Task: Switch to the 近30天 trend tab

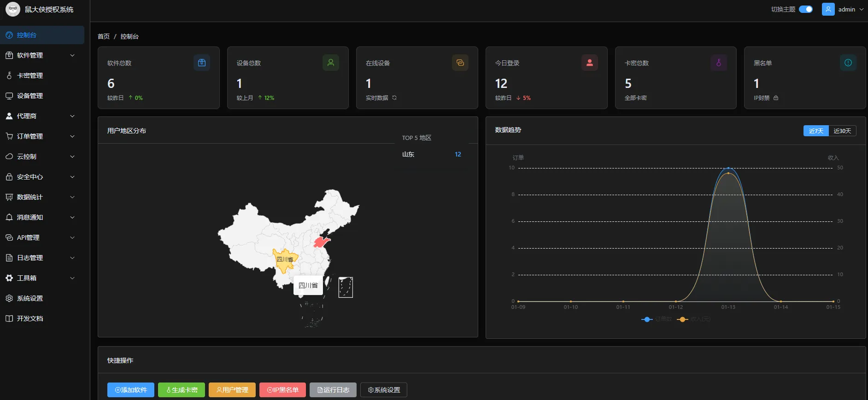Action: click(x=842, y=131)
